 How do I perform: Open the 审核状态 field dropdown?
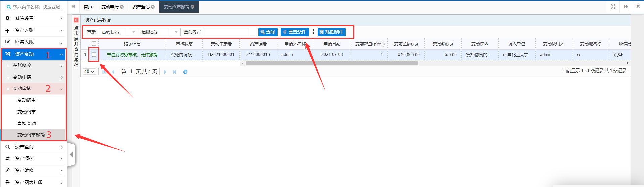tap(119, 32)
